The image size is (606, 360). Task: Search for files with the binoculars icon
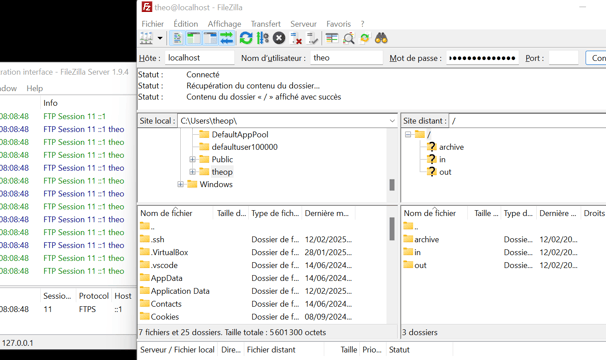(381, 38)
